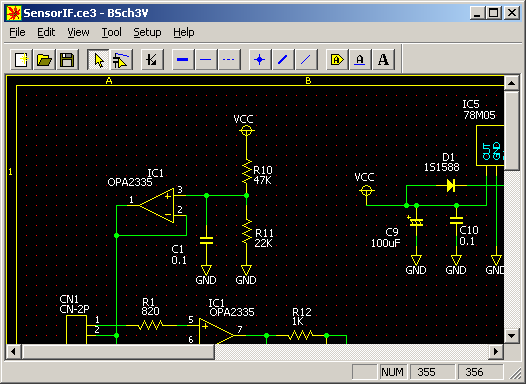
Task: Click the GND symbol below C1
Action: point(206,270)
